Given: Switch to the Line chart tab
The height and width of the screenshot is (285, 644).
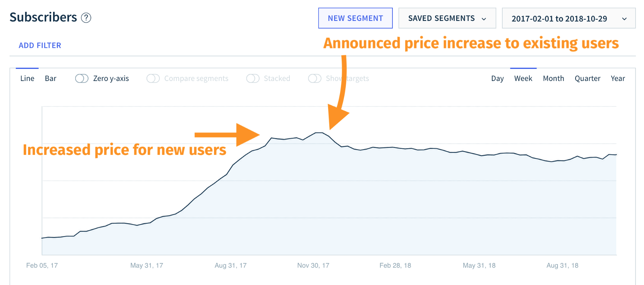Looking at the screenshot, I should click(27, 79).
